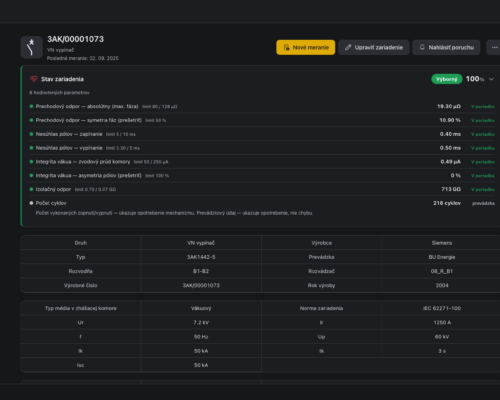
Task: Select the Izolačný odpor parameter row
Action: [x=262, y=189]
